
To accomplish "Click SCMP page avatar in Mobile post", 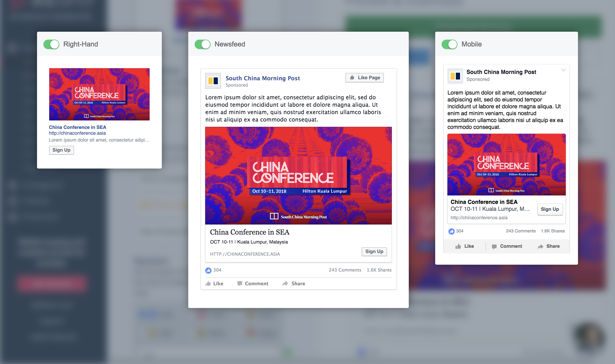I will point(455,76).
